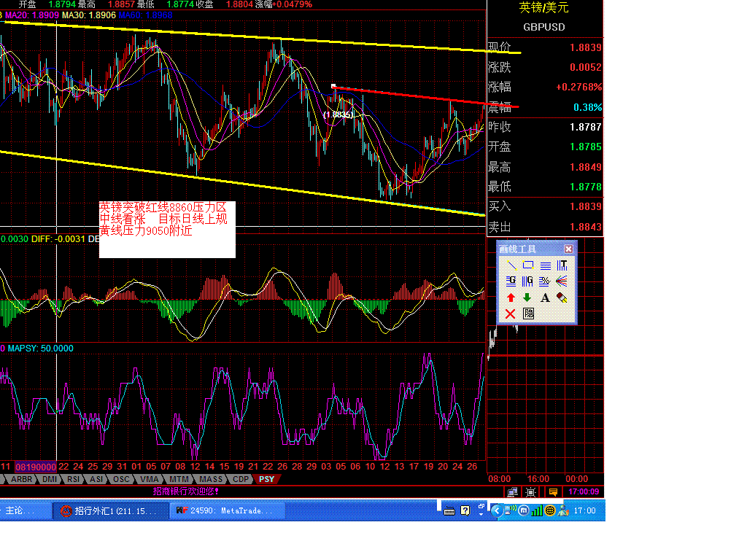Click the taskbar clock 17:00
Viewport: 747px width, 560px height.
(584, 511)
